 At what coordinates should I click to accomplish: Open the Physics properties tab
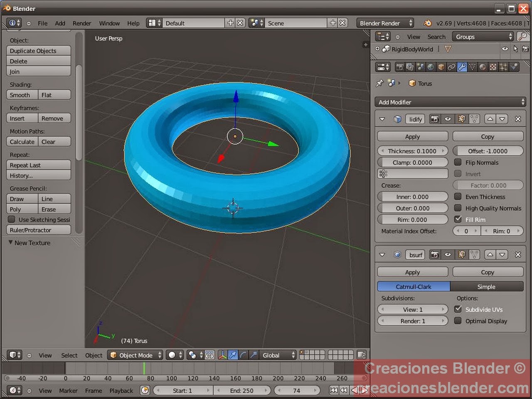(514, 66)
